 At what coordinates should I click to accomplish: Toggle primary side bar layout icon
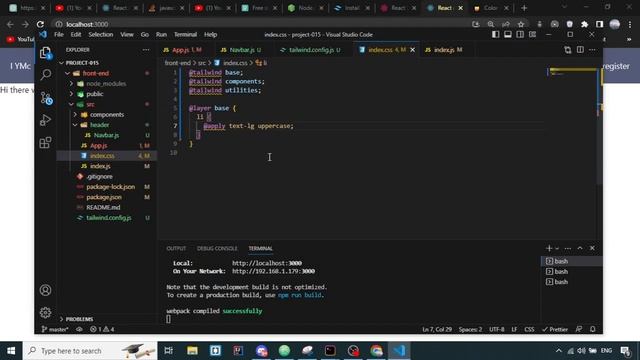coord(496,35)
